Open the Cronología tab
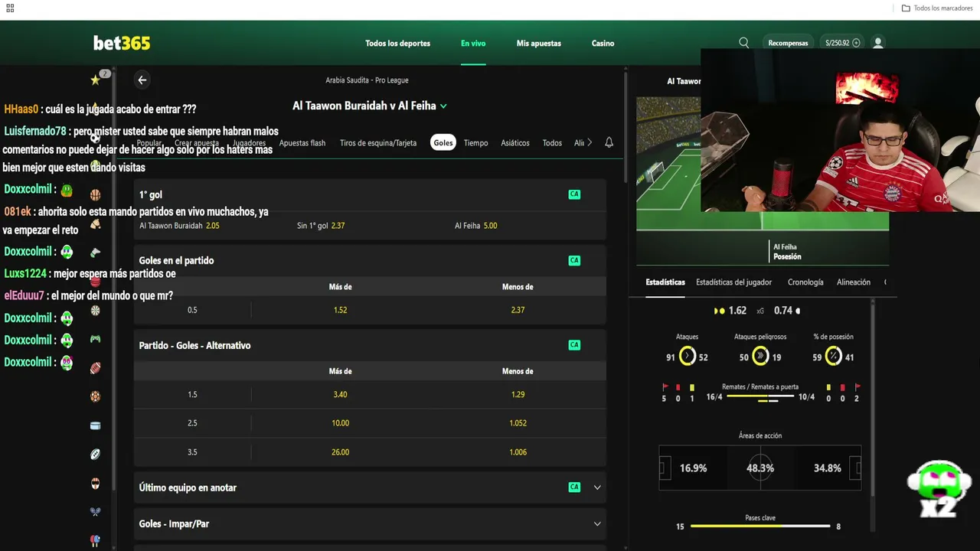 (805, 282)
